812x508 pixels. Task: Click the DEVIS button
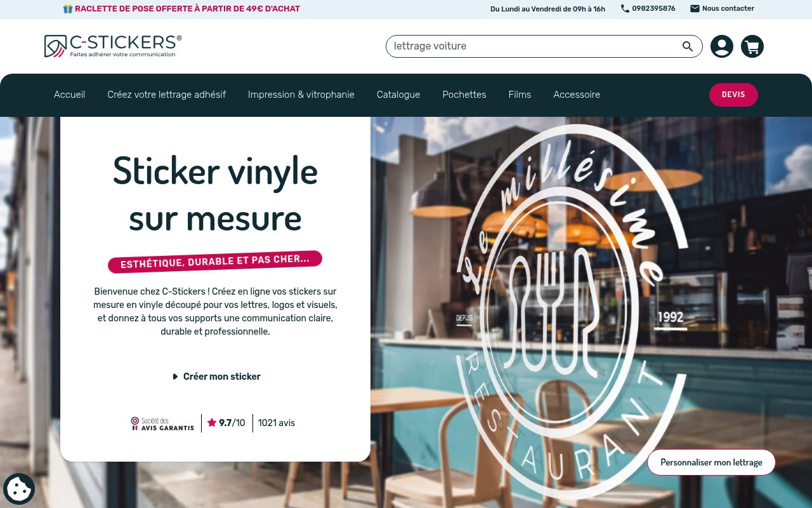pos(733,95)
